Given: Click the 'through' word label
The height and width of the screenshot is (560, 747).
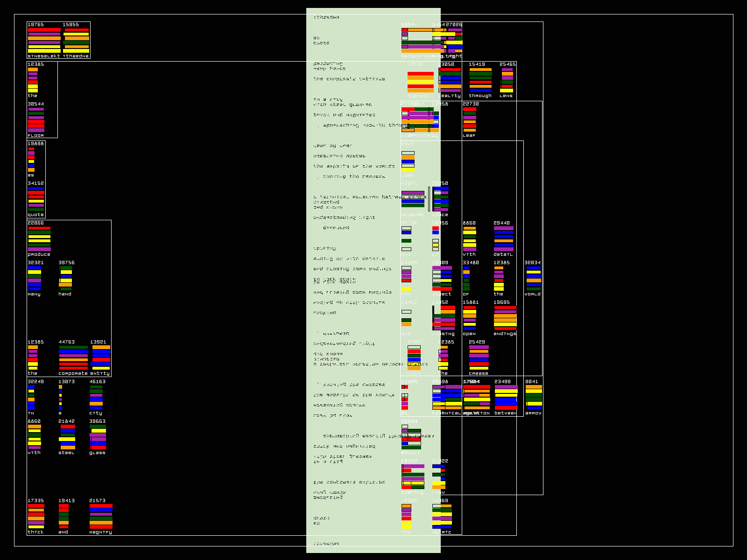Looking at the screenshot, I should point(480,96).
